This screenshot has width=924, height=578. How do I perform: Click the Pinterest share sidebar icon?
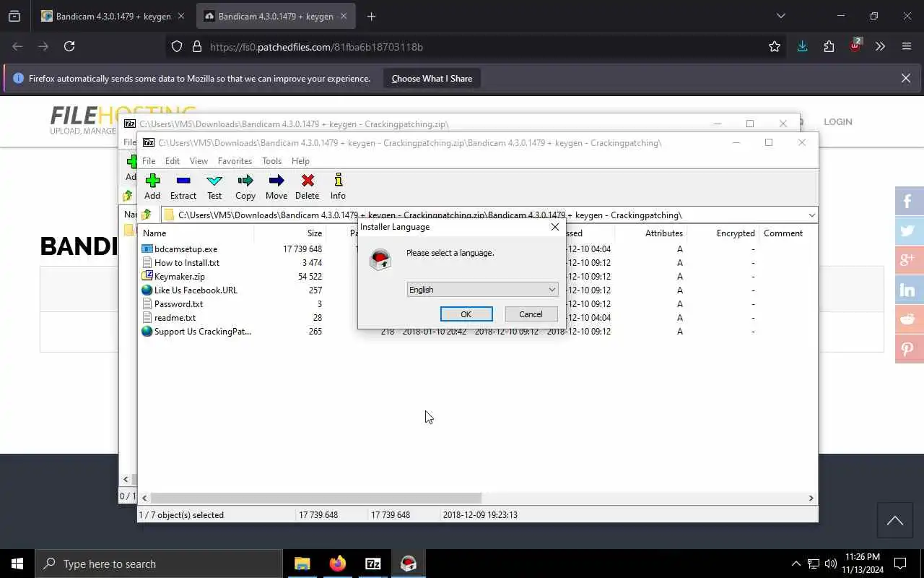coord(909,349)
